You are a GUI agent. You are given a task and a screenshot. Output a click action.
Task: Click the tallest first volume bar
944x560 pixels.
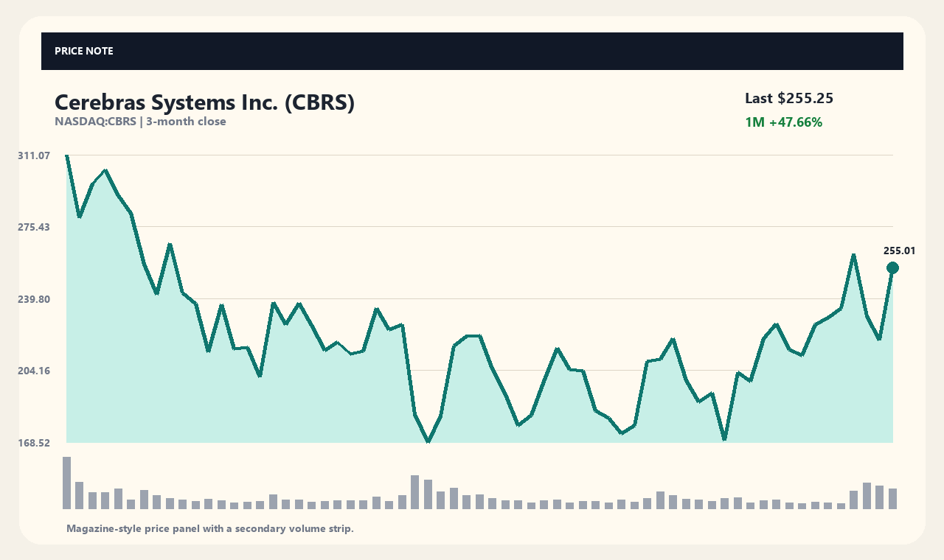pyautogui.click(x=66, y=483)
